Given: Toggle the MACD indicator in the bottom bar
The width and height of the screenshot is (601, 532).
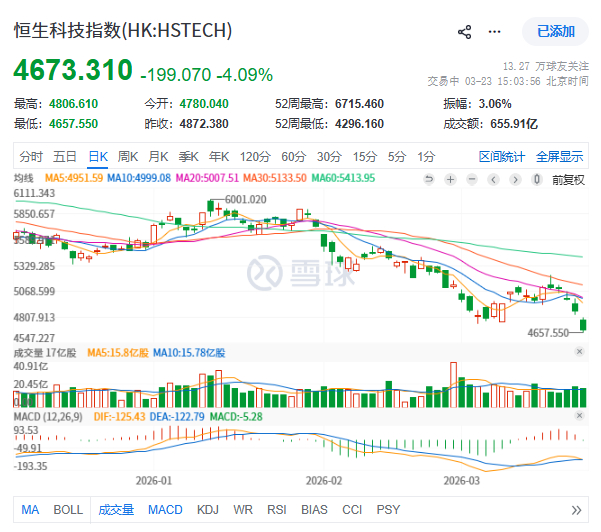Looking at the screenshot, I should [x=165, y=510].
